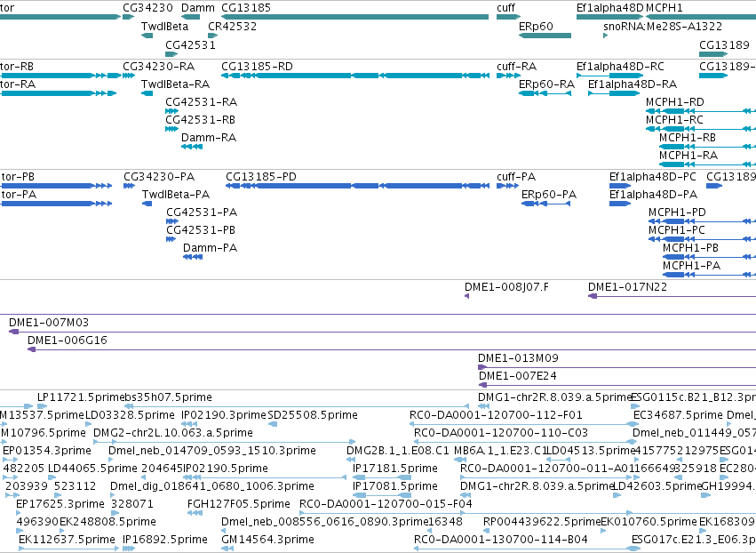Image resolution: width=756 pixels, height=553 pixels.
Task: Click the IP17181.5prime EST label
Action: tap(394, 468)
